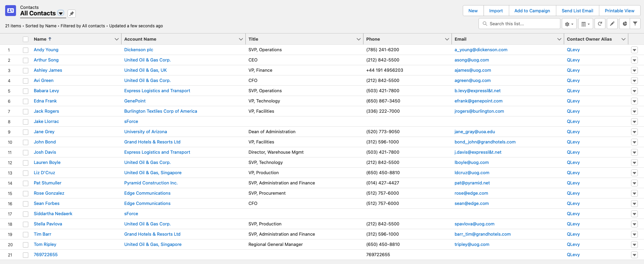Click the Title column header

[x=253, y=39]
